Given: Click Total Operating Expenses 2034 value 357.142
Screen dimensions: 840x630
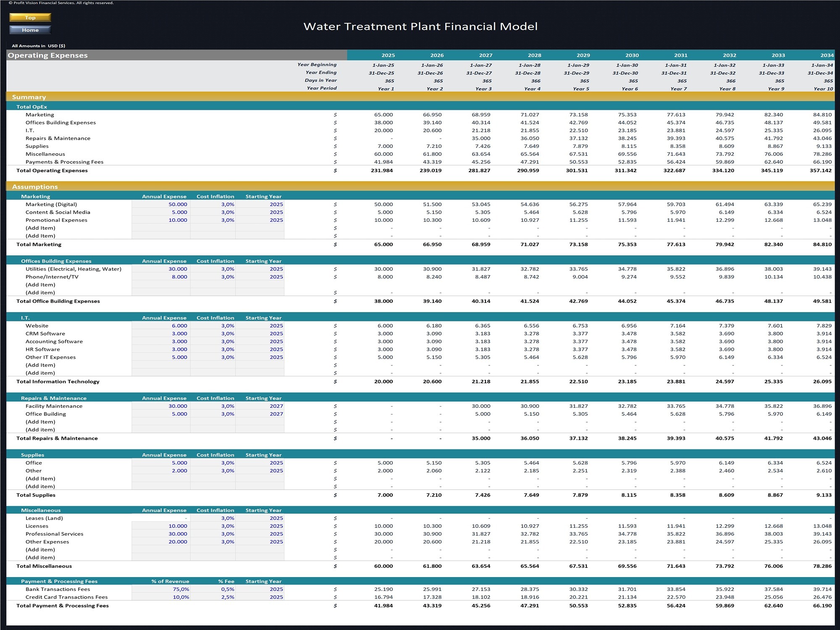Looking at the screenshot, I should tap(821, 171).
